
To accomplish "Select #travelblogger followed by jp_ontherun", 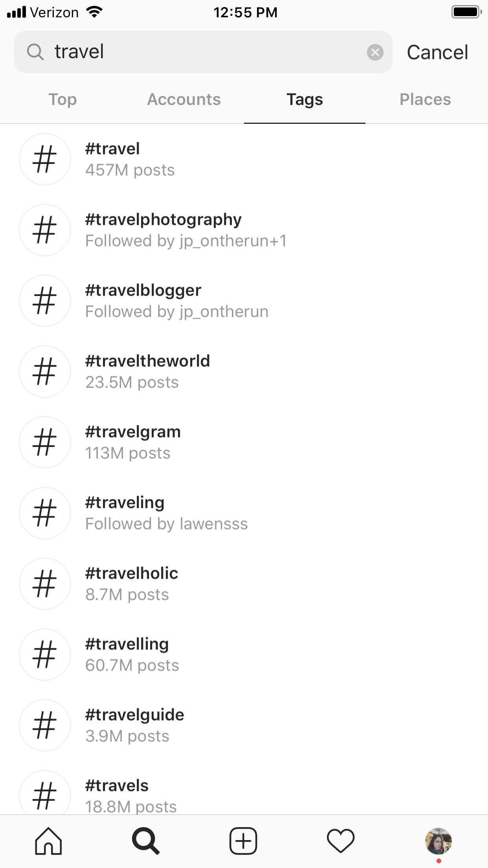I will (143, 300).
